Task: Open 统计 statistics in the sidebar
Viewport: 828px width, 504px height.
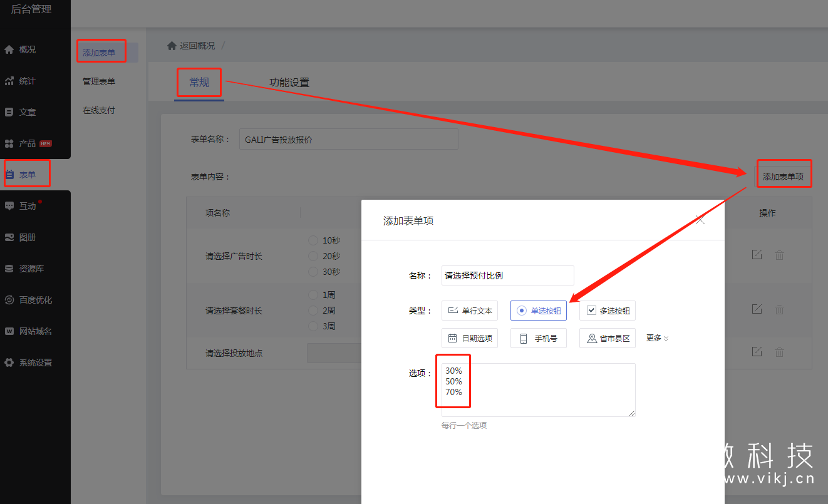Action: [x=27, y=81]
